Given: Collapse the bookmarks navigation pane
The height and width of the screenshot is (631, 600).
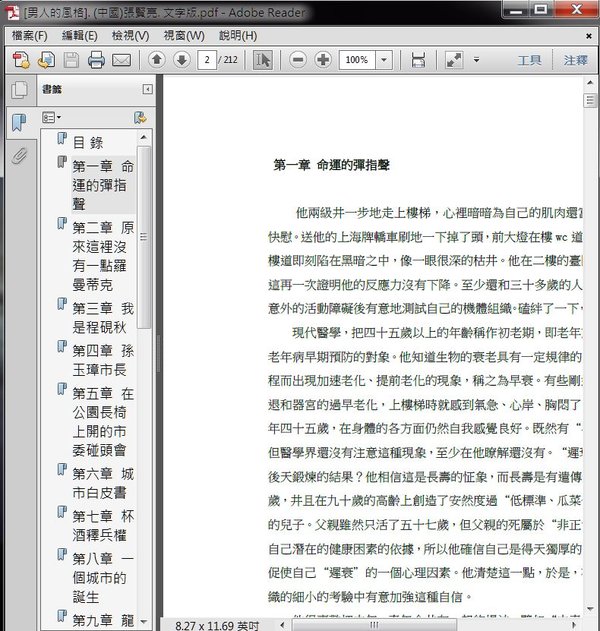Looking at the screenshot, I should tap(148, 89).
